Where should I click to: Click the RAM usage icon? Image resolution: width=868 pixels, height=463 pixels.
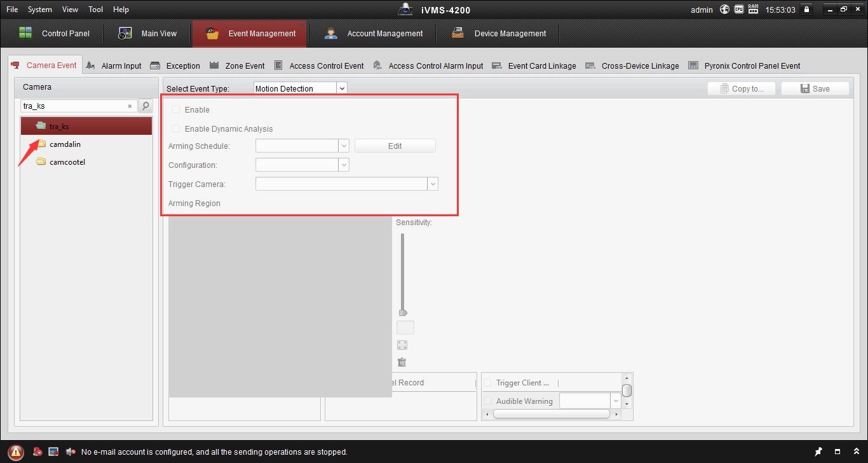(x=754, y=10)
